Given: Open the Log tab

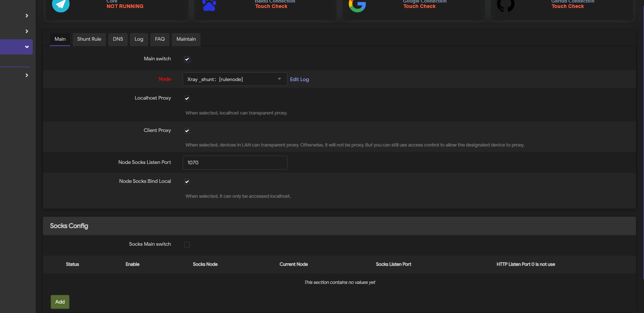Looking at the screenshot, I should (x=139, y=39).
